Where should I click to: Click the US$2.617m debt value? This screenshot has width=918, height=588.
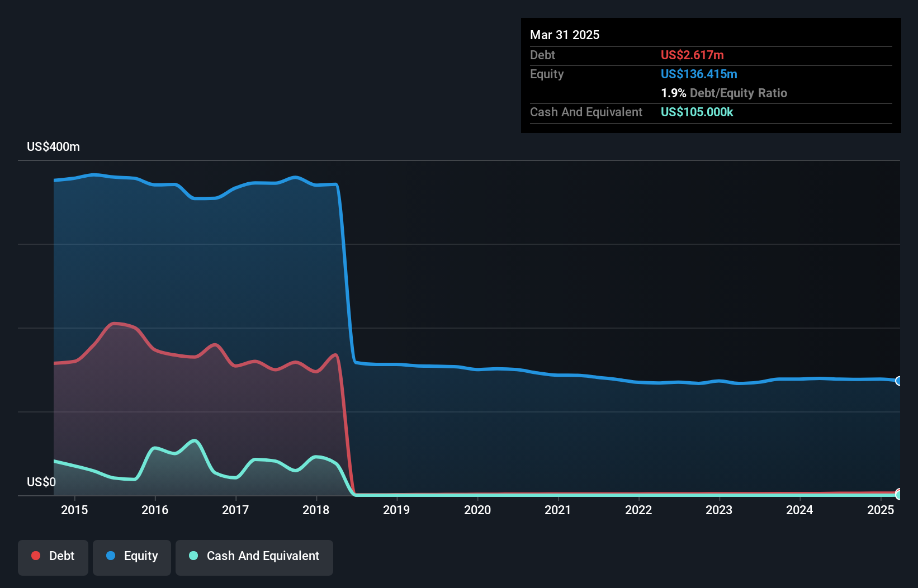(x=692, y=55)
